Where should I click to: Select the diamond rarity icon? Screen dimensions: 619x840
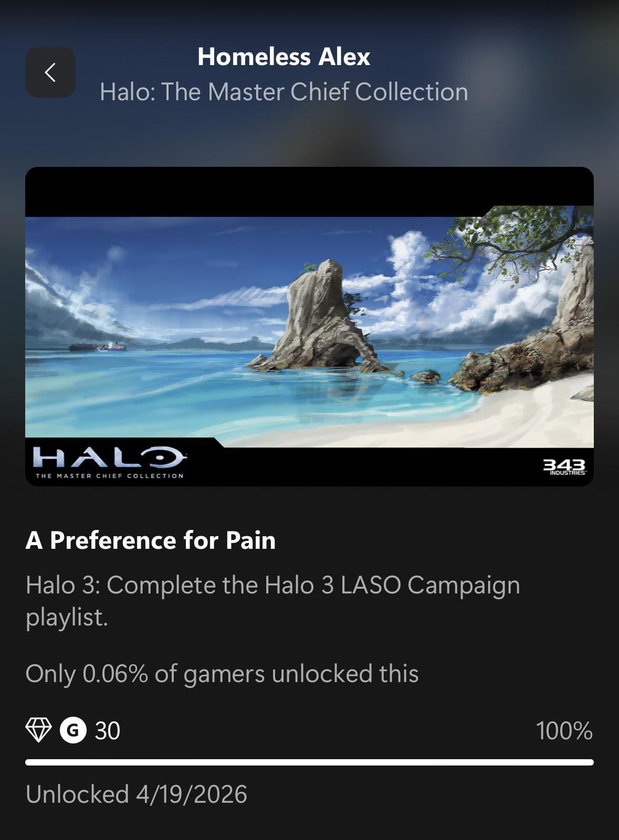point(38,730)
